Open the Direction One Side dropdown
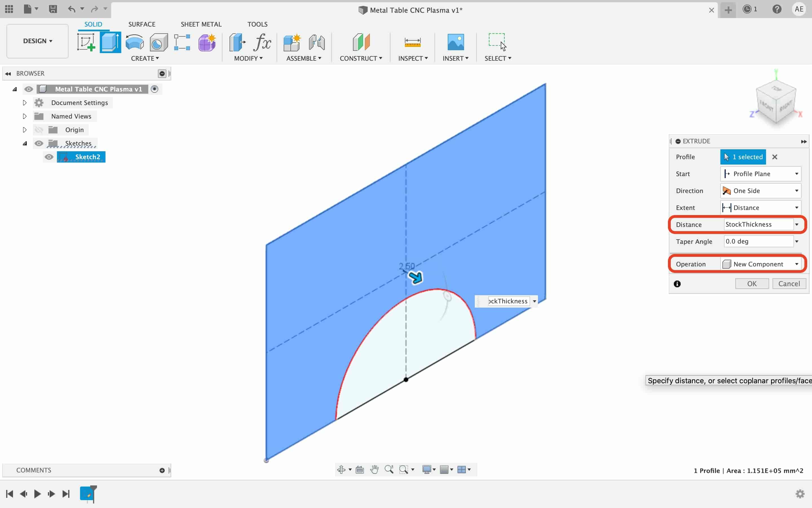 pos(761,190)
